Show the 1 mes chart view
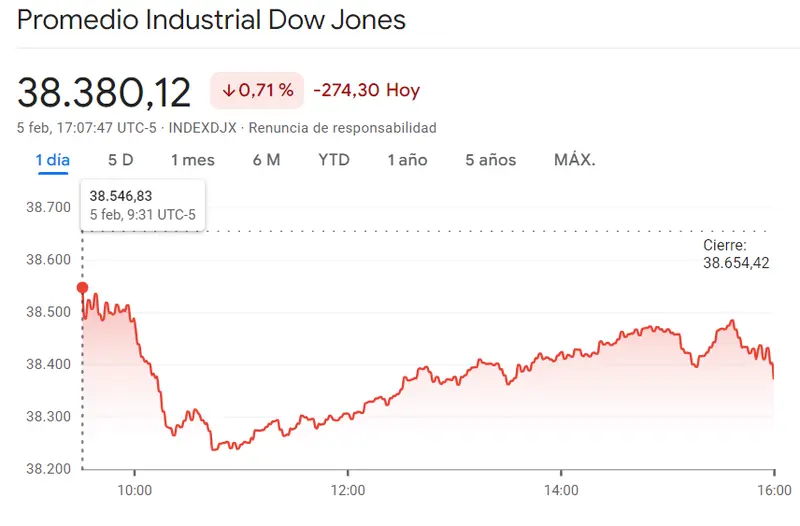Viewport: 800px width, 526px height. 192,160
